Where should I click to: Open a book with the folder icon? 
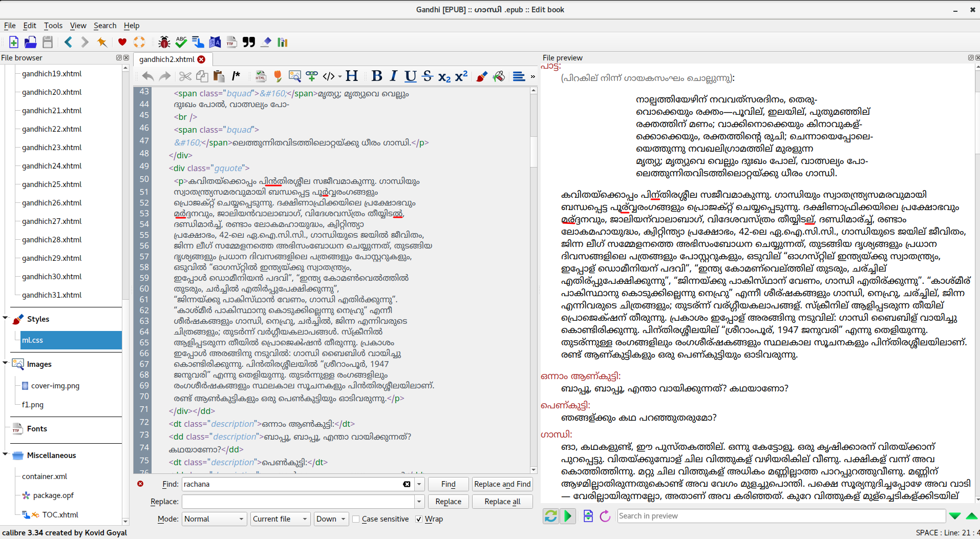[x=30, y=42]
